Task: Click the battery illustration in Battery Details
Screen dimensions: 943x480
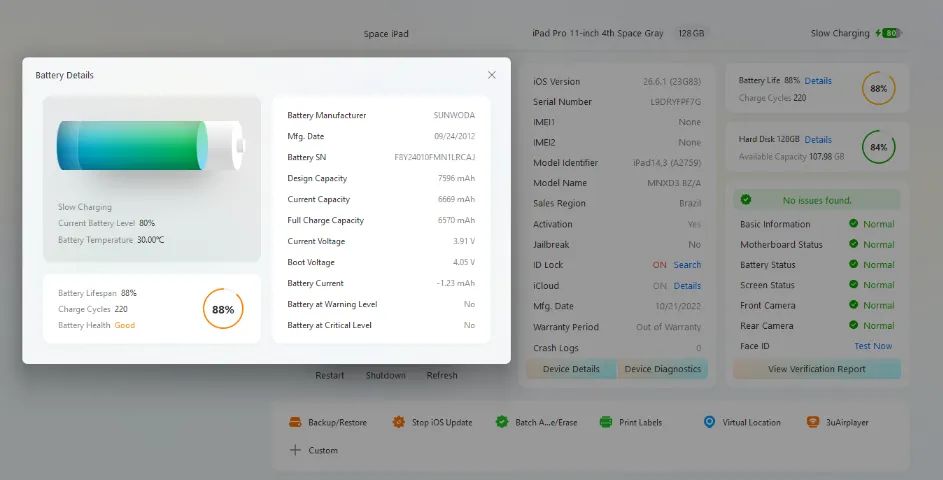Action: point(151,145)
